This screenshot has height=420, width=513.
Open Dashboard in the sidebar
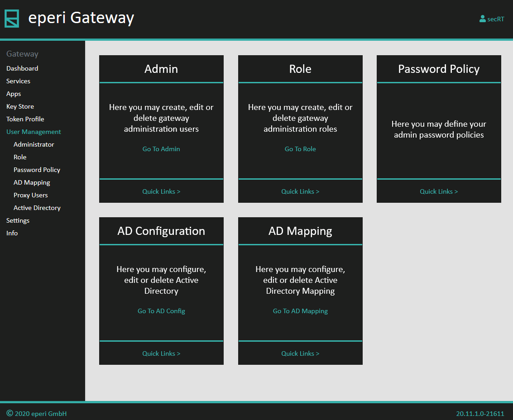(x=22, y=68)
